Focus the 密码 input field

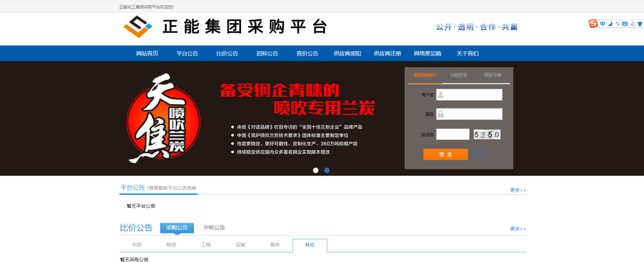[469, 114]
